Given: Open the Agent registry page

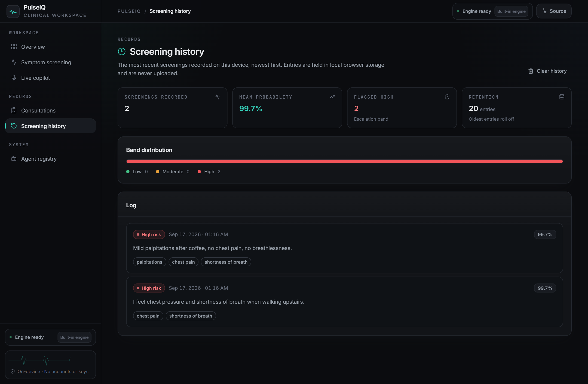Looking at the screenshot, I should [x=50, y=159].
